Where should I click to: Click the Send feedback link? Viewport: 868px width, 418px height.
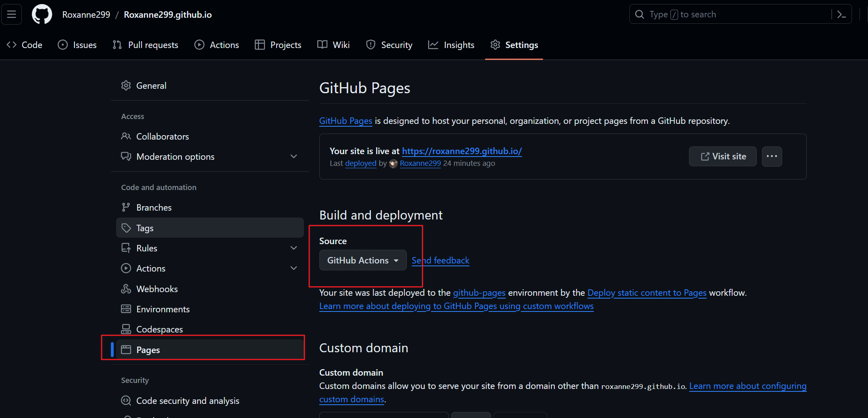tap(441, 261)
